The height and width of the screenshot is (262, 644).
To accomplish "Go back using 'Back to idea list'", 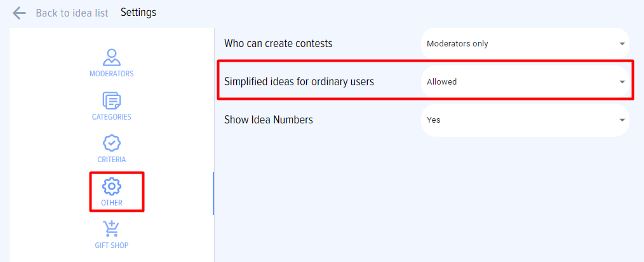I will (72, 13).
